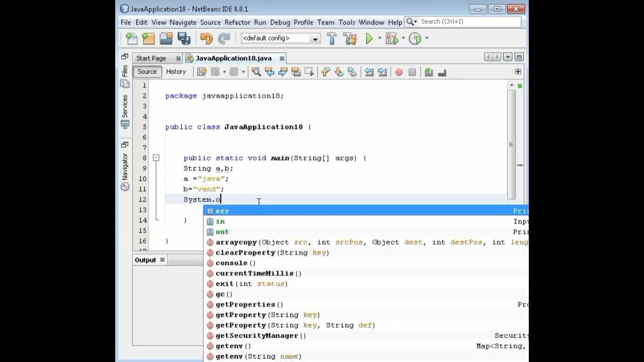Click the Search (Ctrl+I) input field
This screenshot has width=644, height=362.
click(469, 22)
